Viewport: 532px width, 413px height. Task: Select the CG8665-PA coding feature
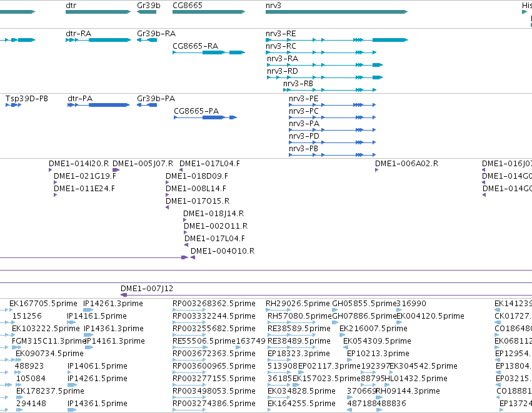pyautogui.click(x=205, y=117)
